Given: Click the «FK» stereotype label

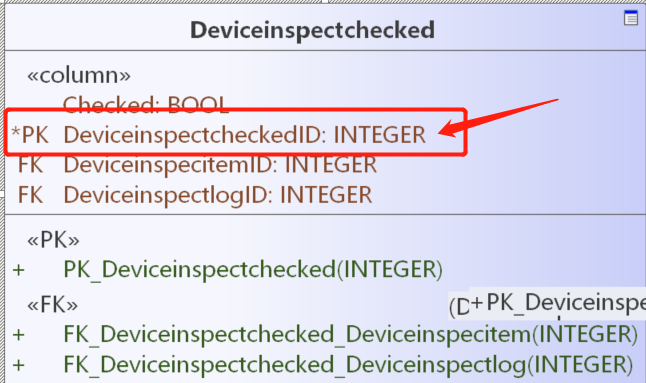Looking at the screenshot, I should tap(52, 305).
